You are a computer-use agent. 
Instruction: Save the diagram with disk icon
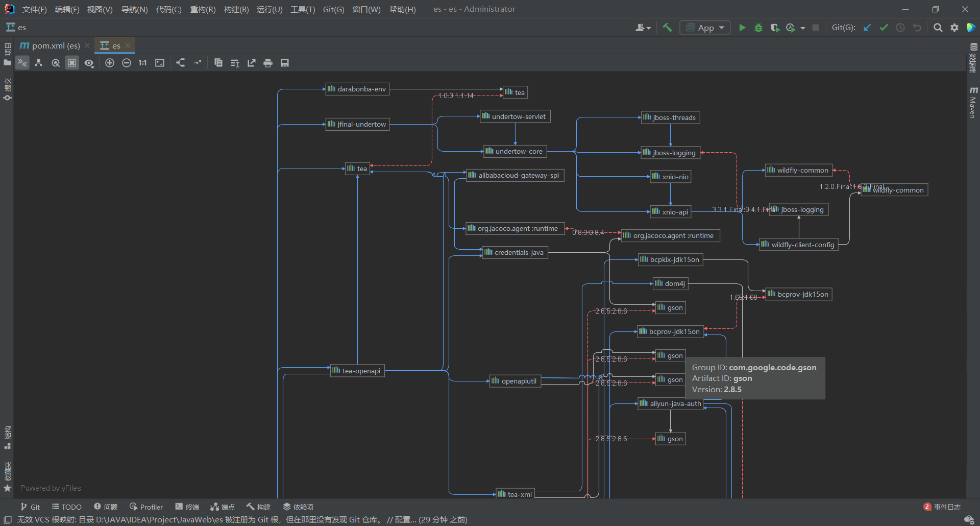285,63
